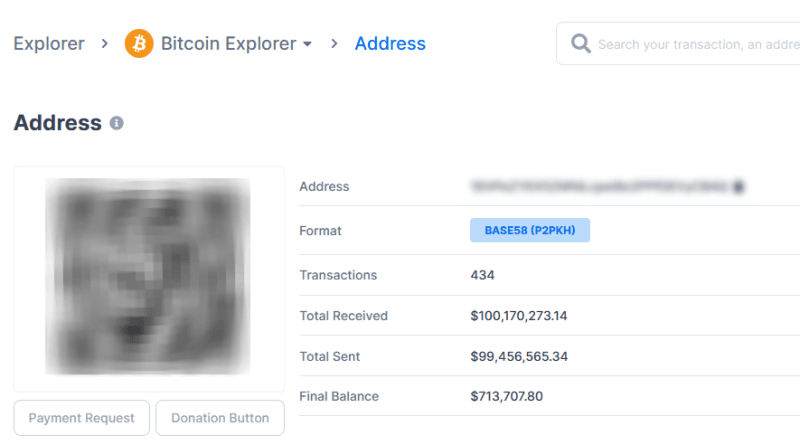Screen dimensions: 800x445
Task: Click the BASE58 (P2PKH) format badge
Action: tap(530, 230)
